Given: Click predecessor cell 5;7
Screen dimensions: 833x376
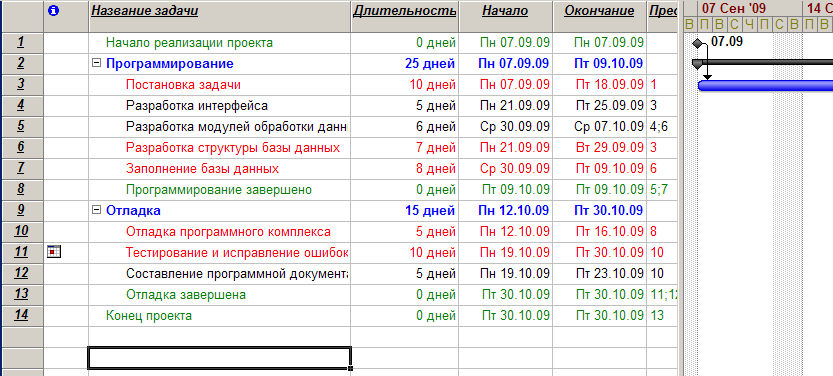Looking at the screenshot, I should [x=662, y=190].
